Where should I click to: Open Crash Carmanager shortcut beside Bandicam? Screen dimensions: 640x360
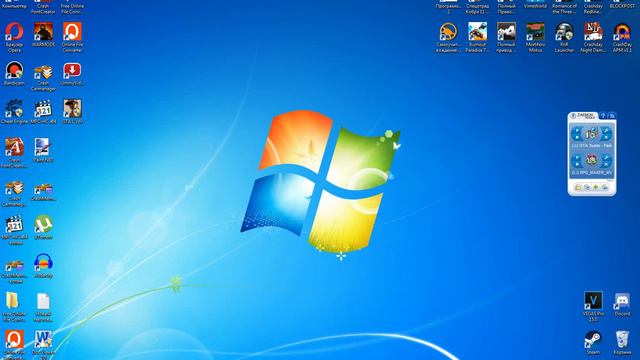(x=43, y=72)
